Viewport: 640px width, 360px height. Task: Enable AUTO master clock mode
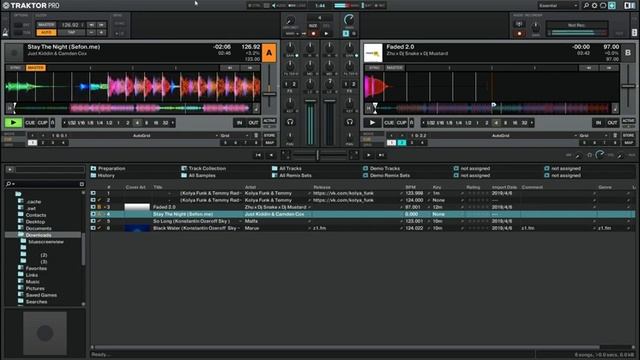(46, 32)
